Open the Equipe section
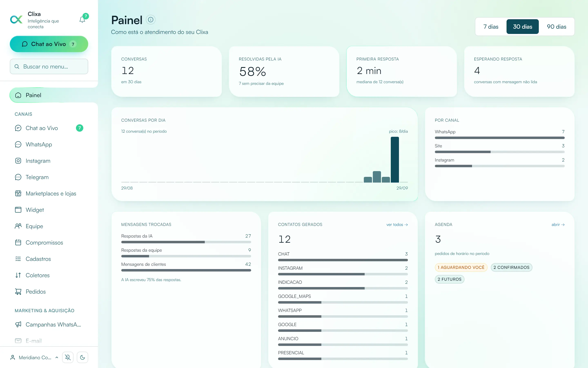Image resolution: width=588 pixels, height=368 pixels. click(x=49, y=226)
